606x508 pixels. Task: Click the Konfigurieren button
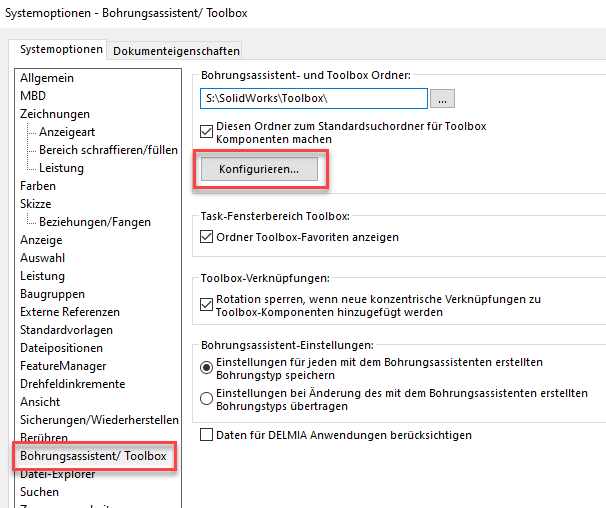pyautogui.click(x=259, y=170)
